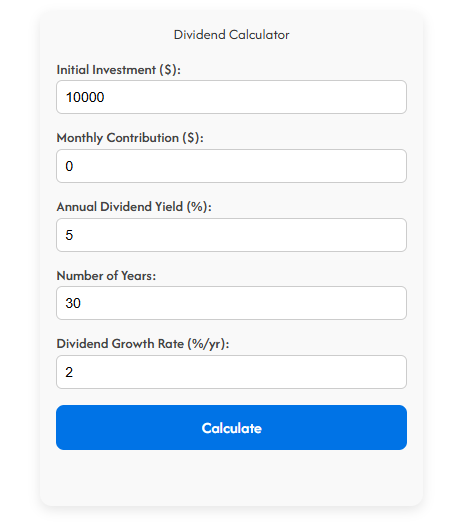Click the 2 growth rate value
Image resolution: width=456 pixels, height=523 pixels.
pyautogui.click(x=69, y=372)
